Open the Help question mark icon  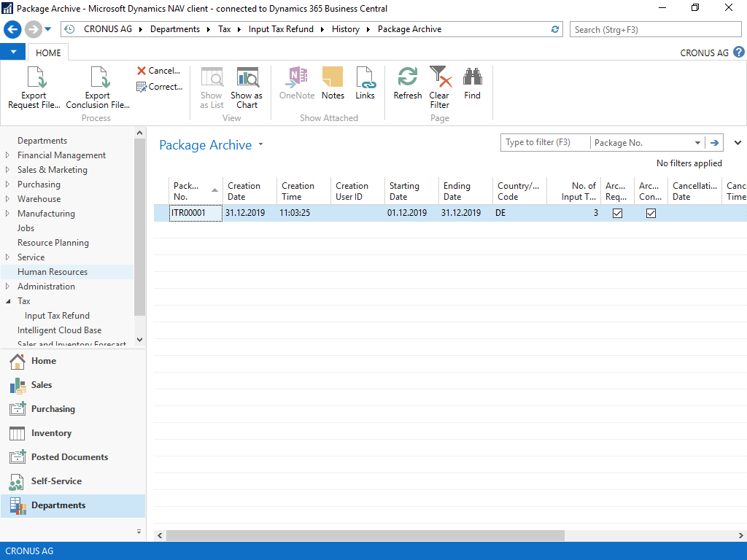click(738, 52)
